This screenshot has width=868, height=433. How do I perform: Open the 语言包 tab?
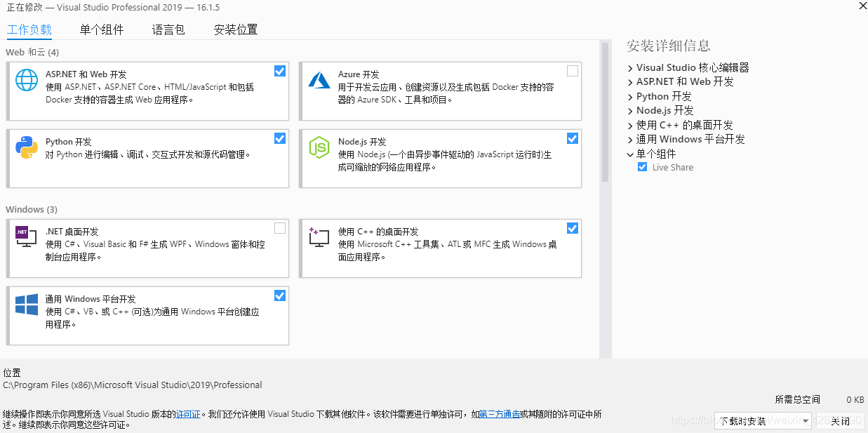tap(168, 29)
